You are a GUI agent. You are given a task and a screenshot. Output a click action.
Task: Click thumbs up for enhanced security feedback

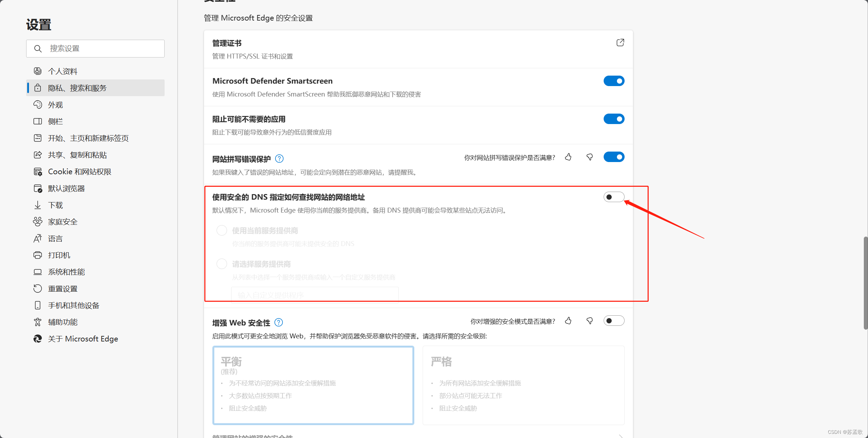[x=568, y=321]
